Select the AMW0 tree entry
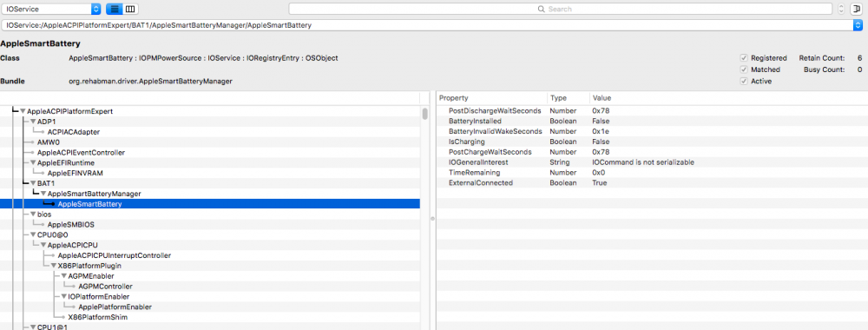Screen dimensions: 868x330 (48, 142)
